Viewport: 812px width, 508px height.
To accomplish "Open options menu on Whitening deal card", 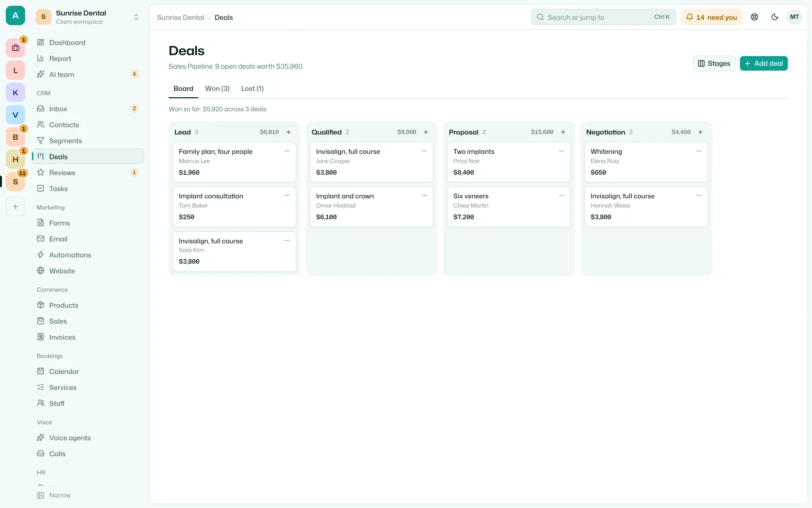I will click(x=699, y=151).
